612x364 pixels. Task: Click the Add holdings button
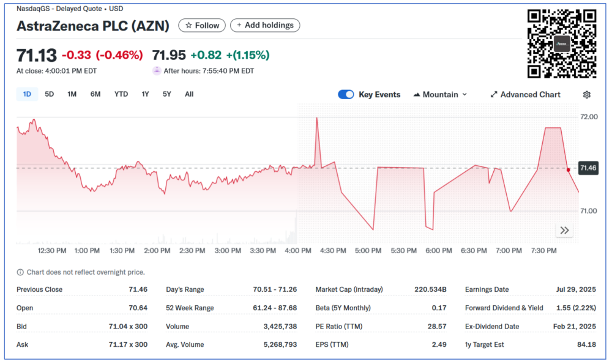coord(265,25)
